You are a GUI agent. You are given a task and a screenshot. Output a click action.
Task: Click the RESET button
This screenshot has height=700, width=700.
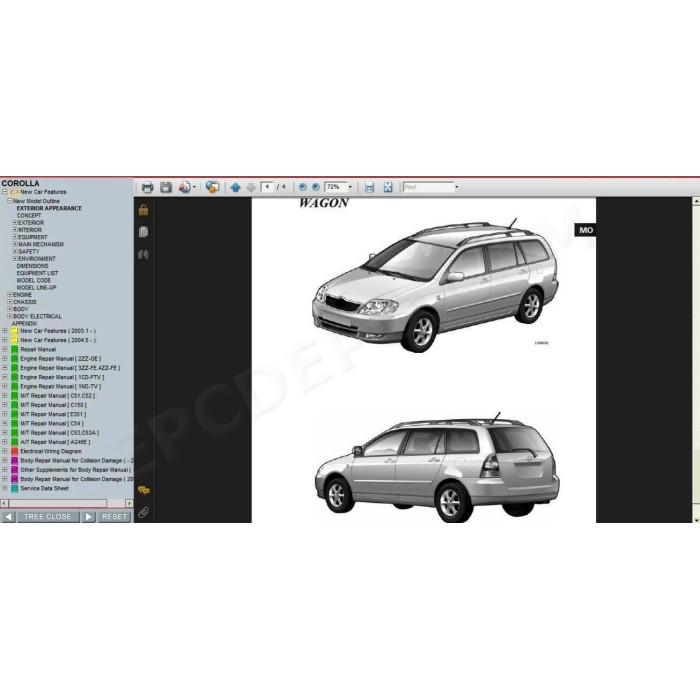point(114,517)
